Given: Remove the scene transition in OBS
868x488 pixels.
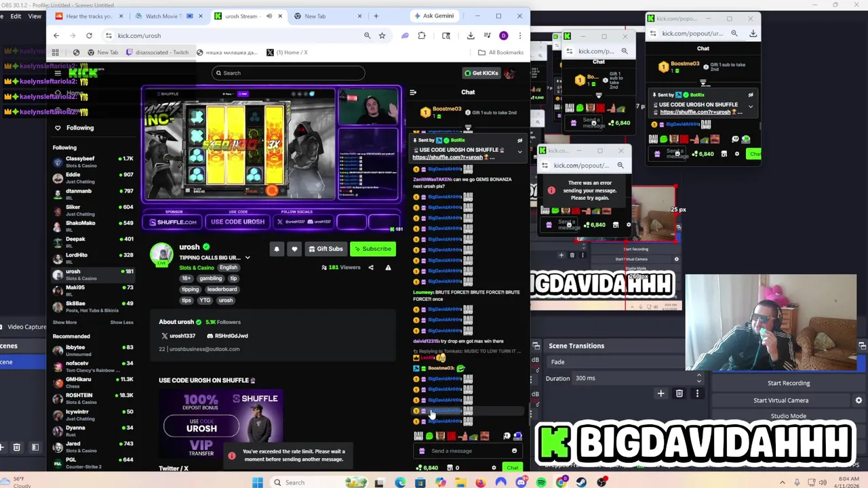Looking at the screenshot, I should point(679,393).
